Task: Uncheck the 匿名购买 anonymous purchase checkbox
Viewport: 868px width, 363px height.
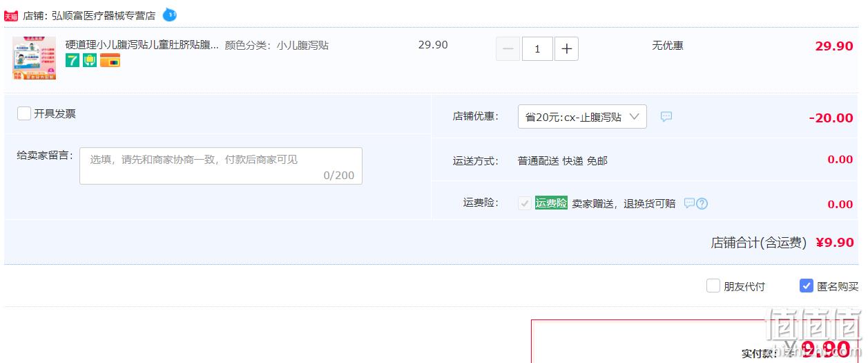Action: (x=807, y=286)
